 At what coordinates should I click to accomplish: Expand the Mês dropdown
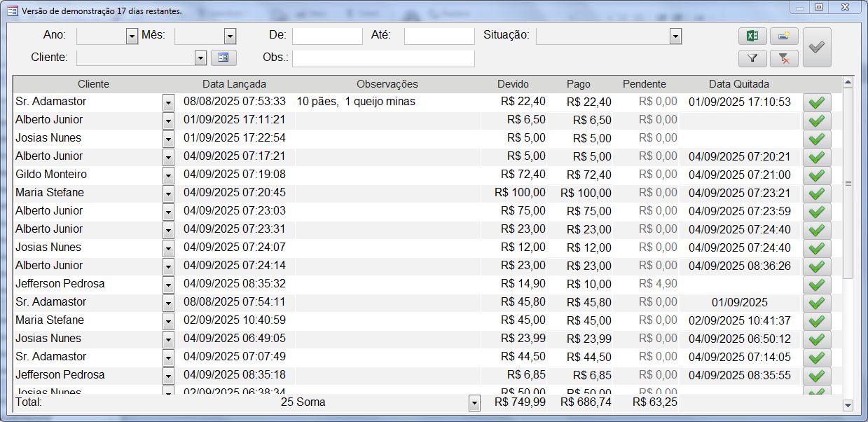(x=230, y=36)
